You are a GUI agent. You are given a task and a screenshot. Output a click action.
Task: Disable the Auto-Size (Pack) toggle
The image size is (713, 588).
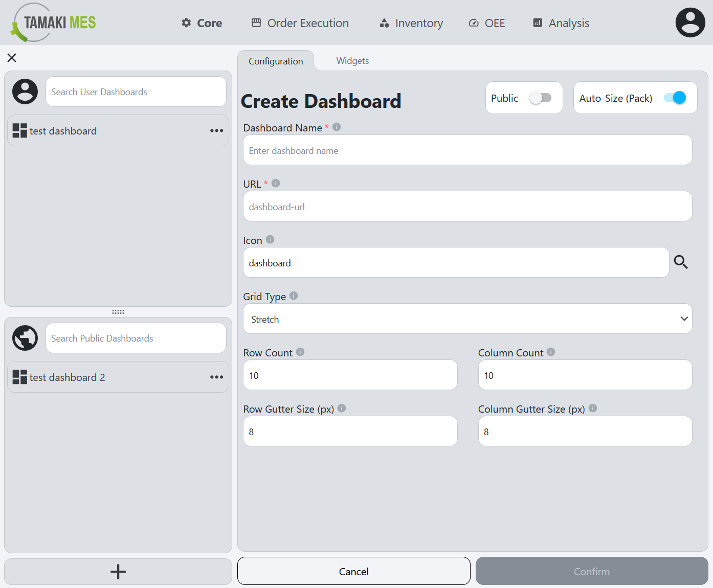674,98
